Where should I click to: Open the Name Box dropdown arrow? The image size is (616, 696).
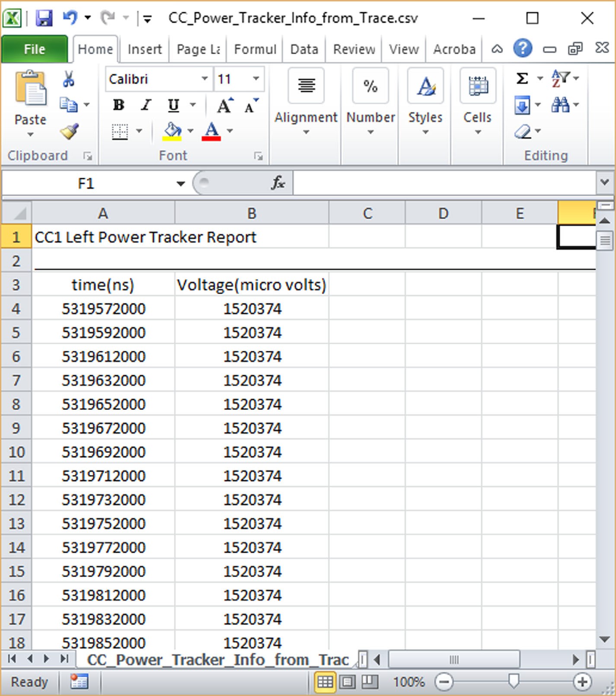coord(181,184)
